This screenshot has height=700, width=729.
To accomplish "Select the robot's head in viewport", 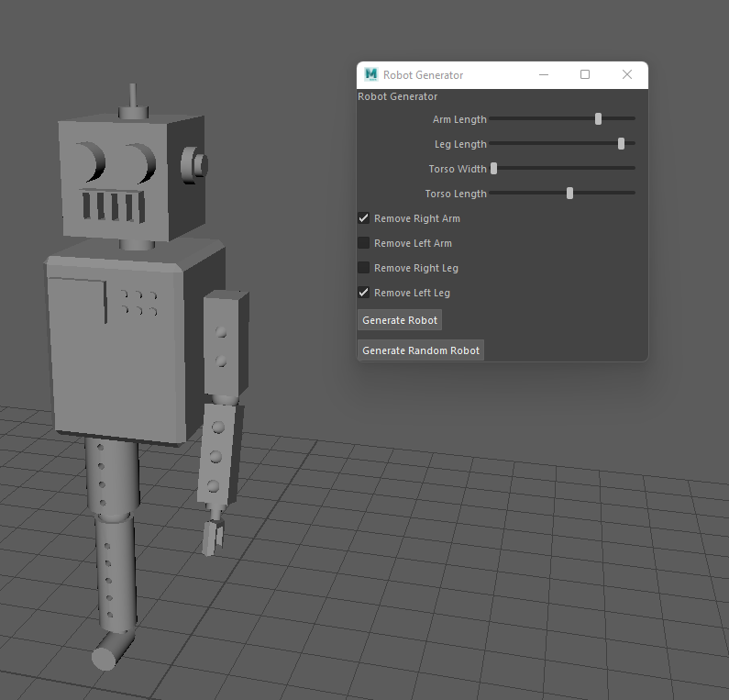I will [x=132, y=179].
